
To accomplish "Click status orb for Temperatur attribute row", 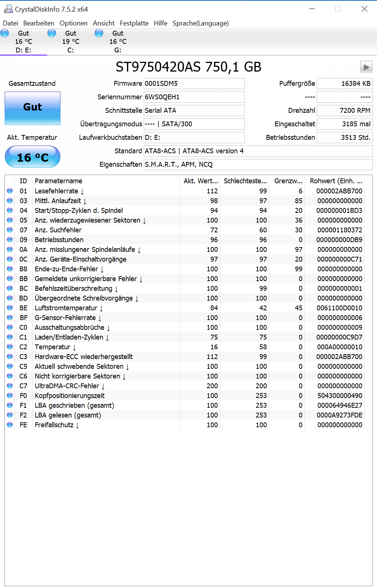I will coord(10,347).
